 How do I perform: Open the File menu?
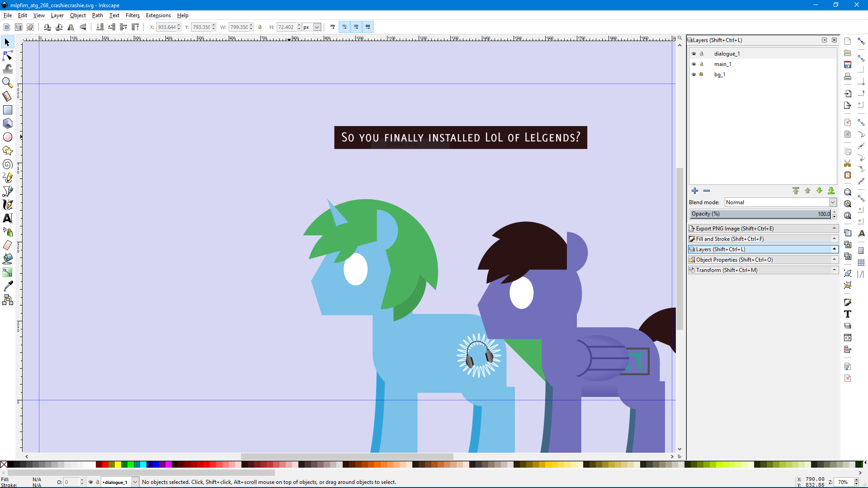pos(8,15)
